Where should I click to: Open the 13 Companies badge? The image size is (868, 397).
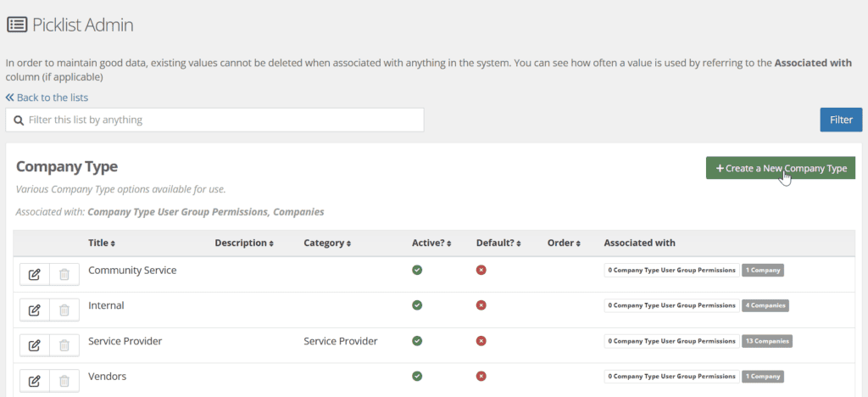pos(767,341)
